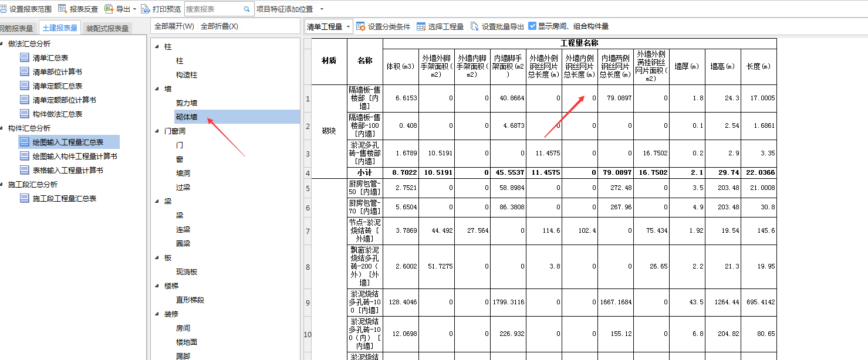
Task: Click the 选择工程量 icon
Action: point(421,26)
